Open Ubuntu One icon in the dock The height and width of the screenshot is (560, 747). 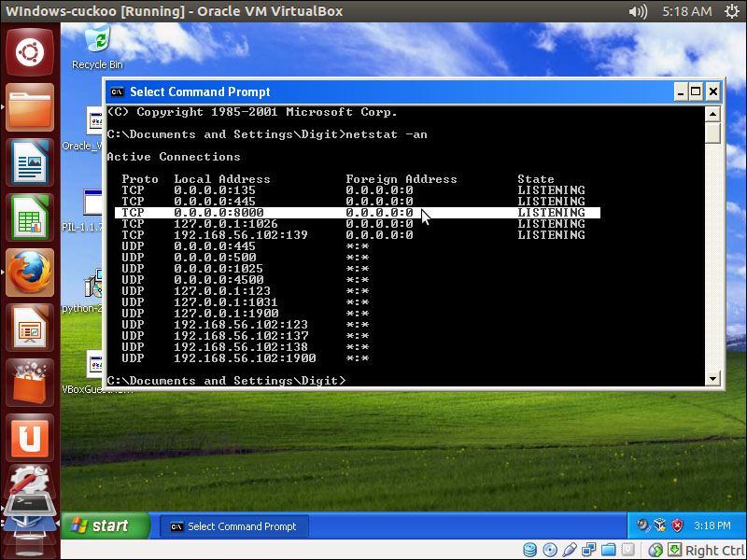point(30,438)
